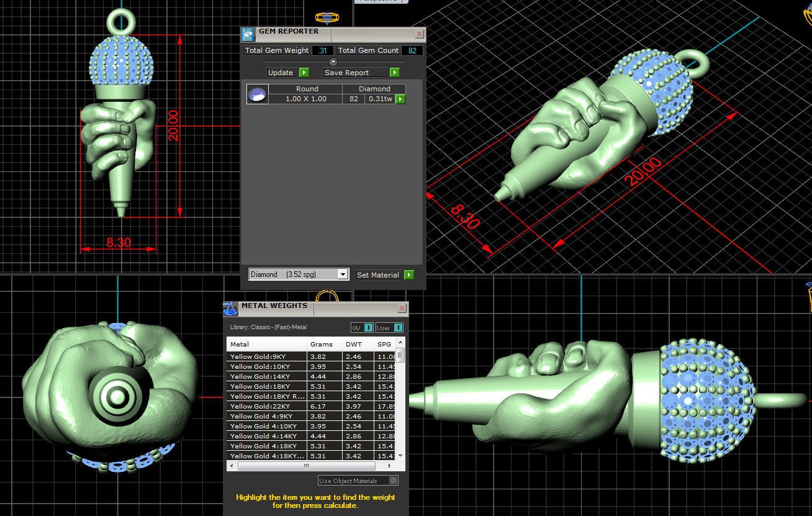Screen dimensions: 812x516
Task: Select the Yellow Gold 4:10KY row
Action: click(x=311, y=426)
